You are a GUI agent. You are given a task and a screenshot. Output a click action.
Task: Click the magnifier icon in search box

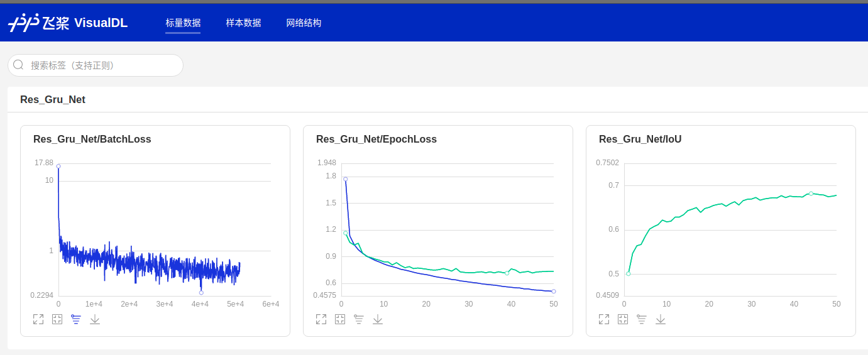18,65
